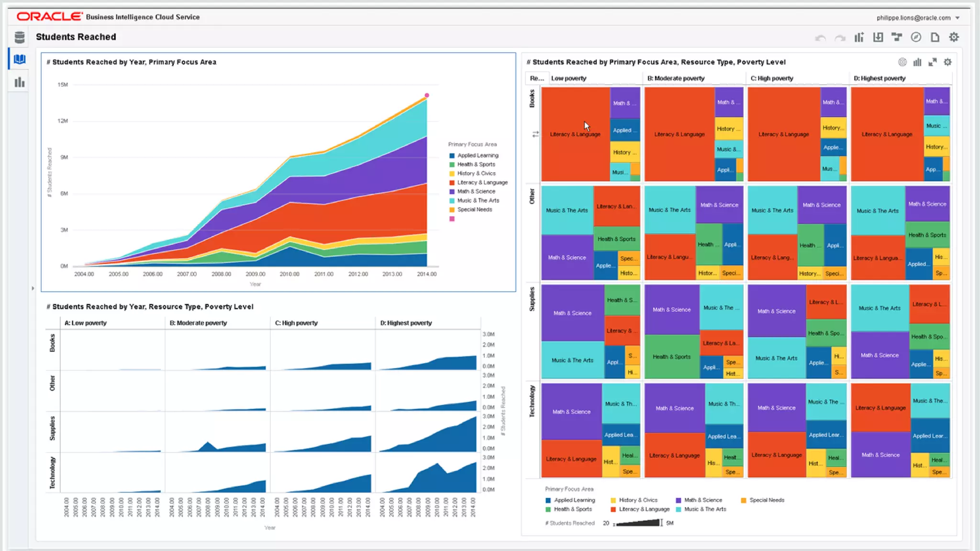Click the swap rows/columns arrows in treemap
This screenshot has width=980, height=551.
pos(535,134)
